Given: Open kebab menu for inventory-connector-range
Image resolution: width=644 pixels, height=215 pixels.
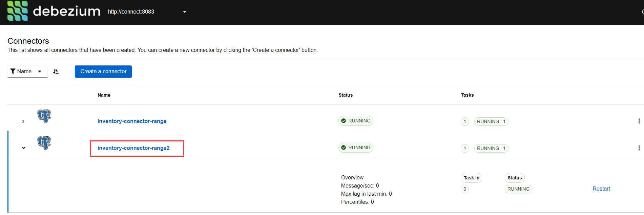Looking at the screenshot, I should pyautogui.click(x=639, y=121).
